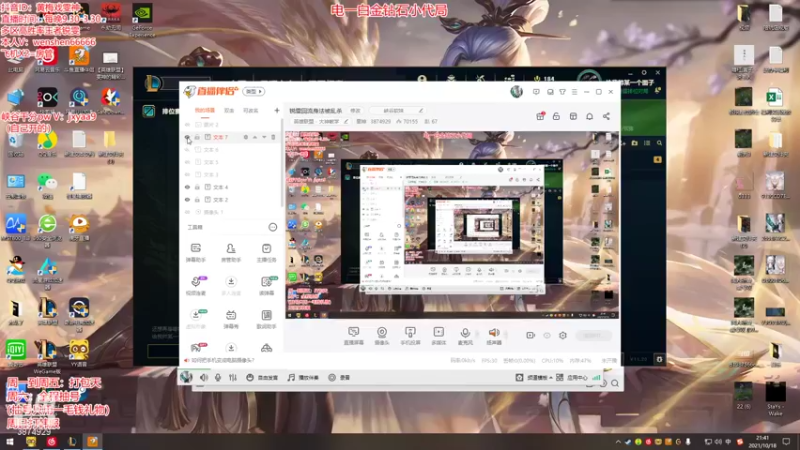Open the equalizer mixer icon in YY bar
800x450 pixels.
coord(233,378)
